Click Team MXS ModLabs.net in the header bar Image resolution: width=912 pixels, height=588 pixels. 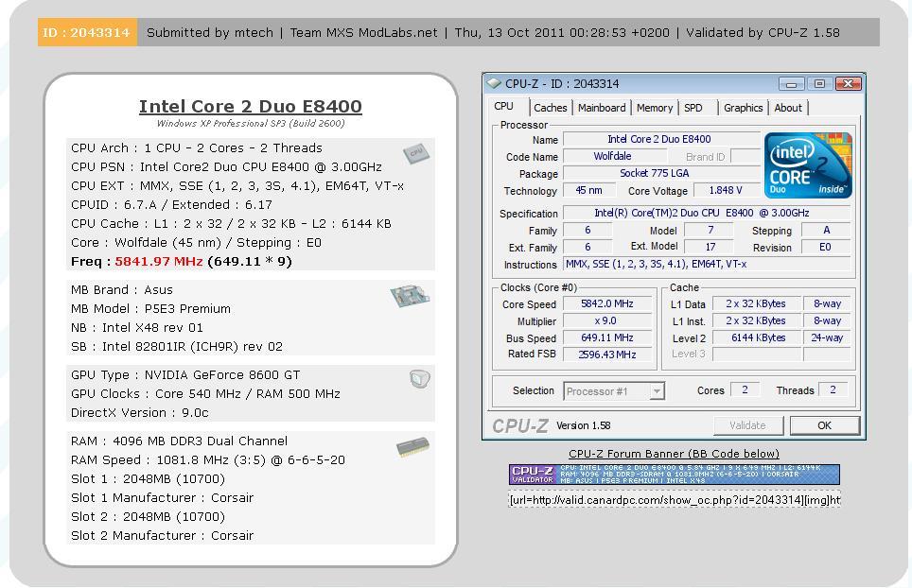click(363, 32)
